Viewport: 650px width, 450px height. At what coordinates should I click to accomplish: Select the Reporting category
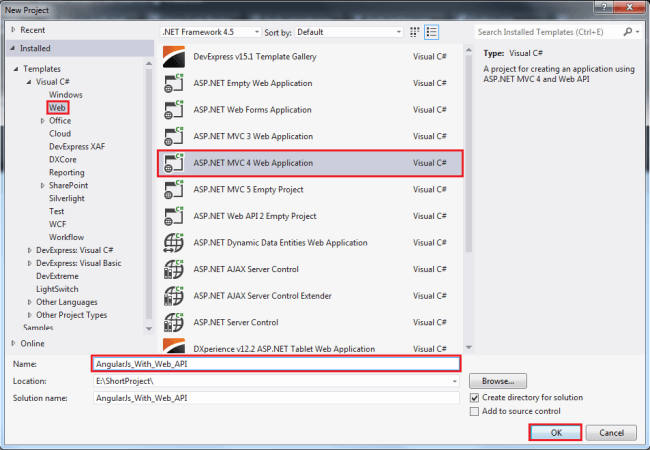tap(66, 172)
